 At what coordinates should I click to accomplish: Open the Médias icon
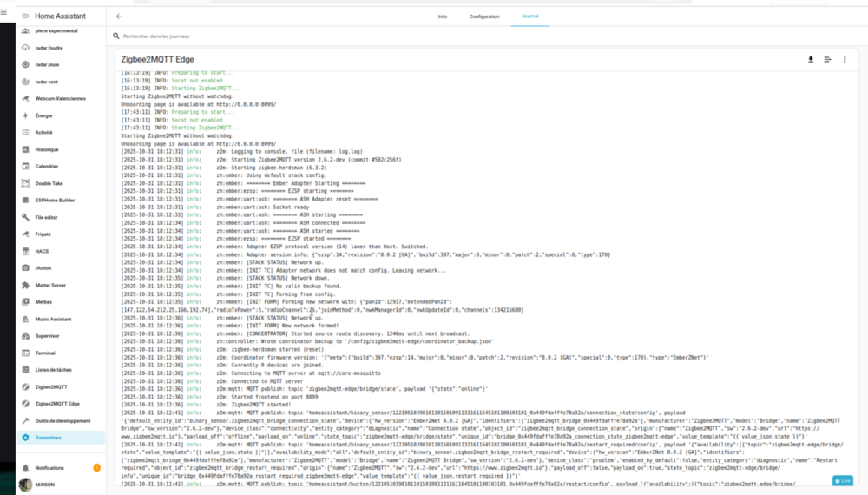(x=25, y=301)
